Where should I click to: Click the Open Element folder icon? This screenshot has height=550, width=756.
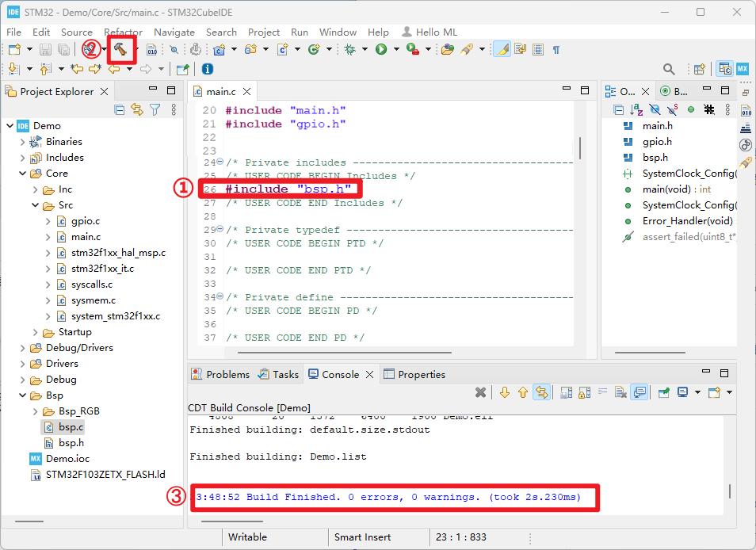[448, 49]
